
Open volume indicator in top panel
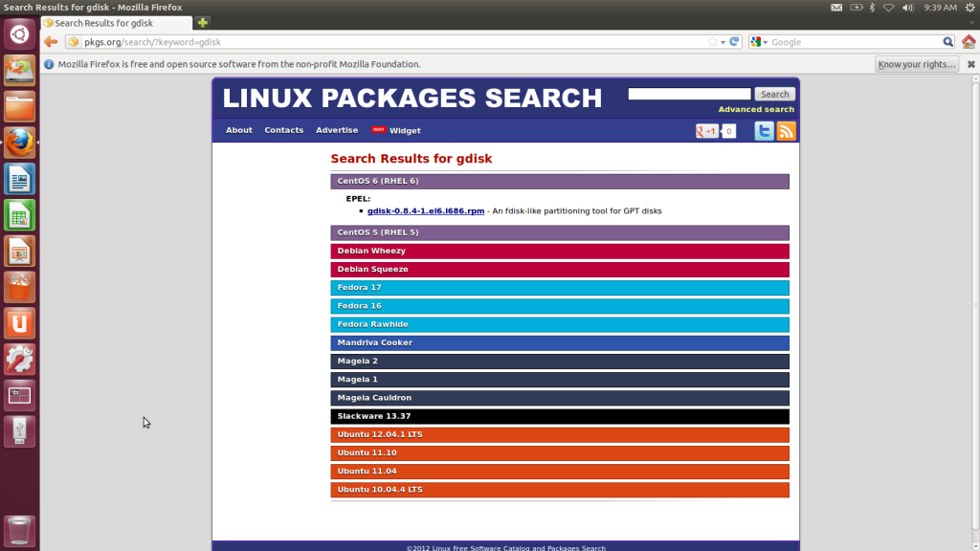click(907, 8)
